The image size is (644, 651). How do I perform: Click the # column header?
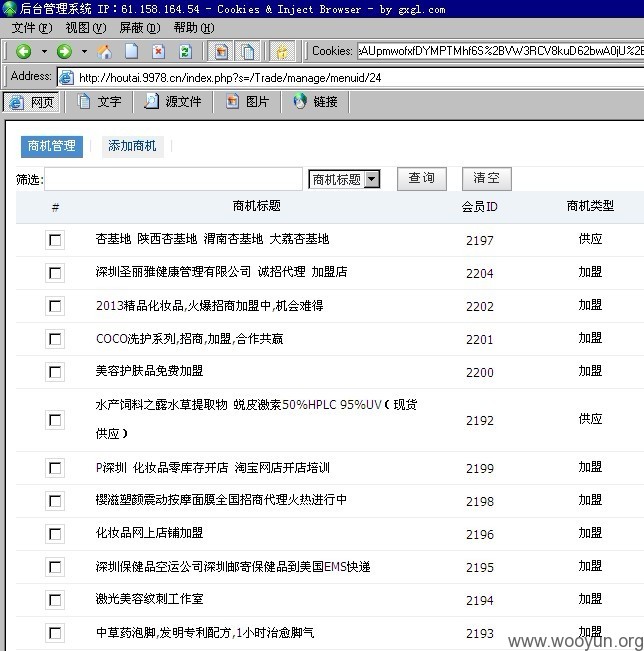tap(55, 207)
